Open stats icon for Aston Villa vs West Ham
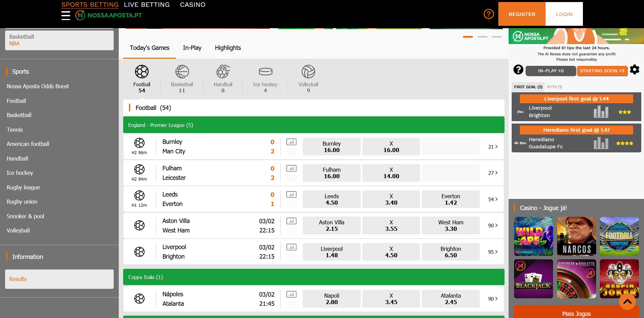644x318 pixels. pos(291,221)
